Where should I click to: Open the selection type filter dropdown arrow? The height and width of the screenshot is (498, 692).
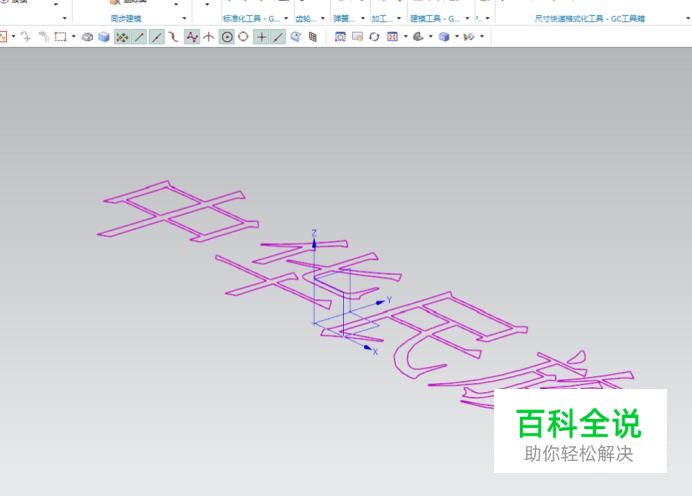14,37
